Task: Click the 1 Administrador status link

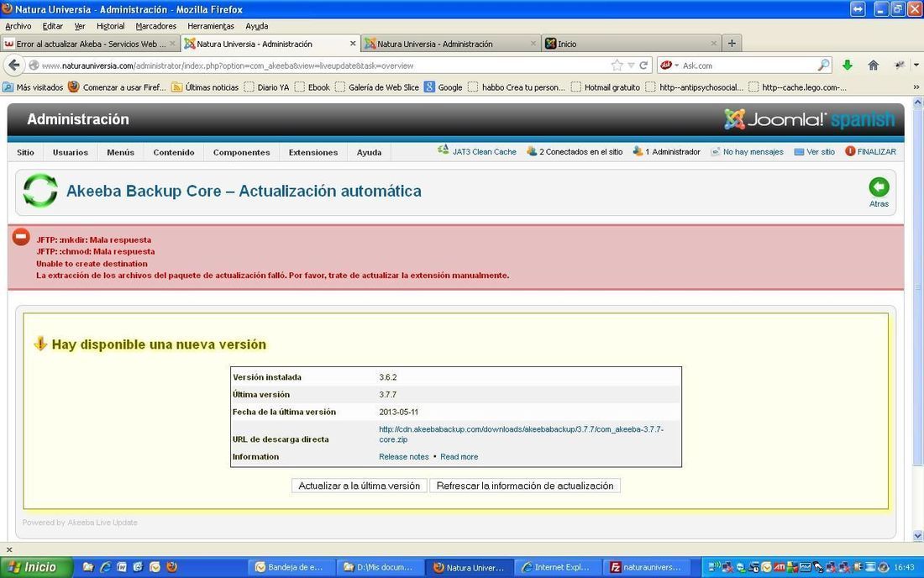Action: [x=672, y=151]
